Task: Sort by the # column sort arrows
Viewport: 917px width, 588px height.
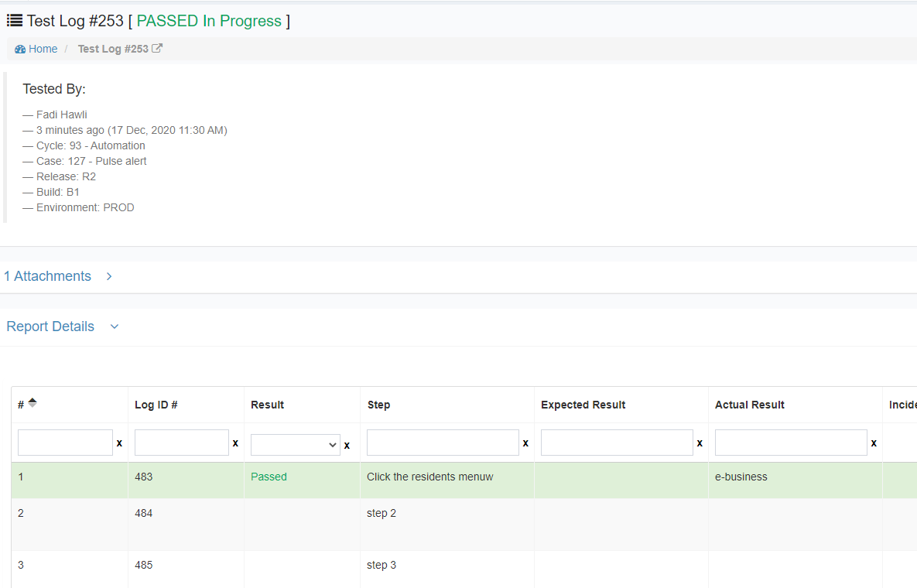Action: (x=33, y=403)
